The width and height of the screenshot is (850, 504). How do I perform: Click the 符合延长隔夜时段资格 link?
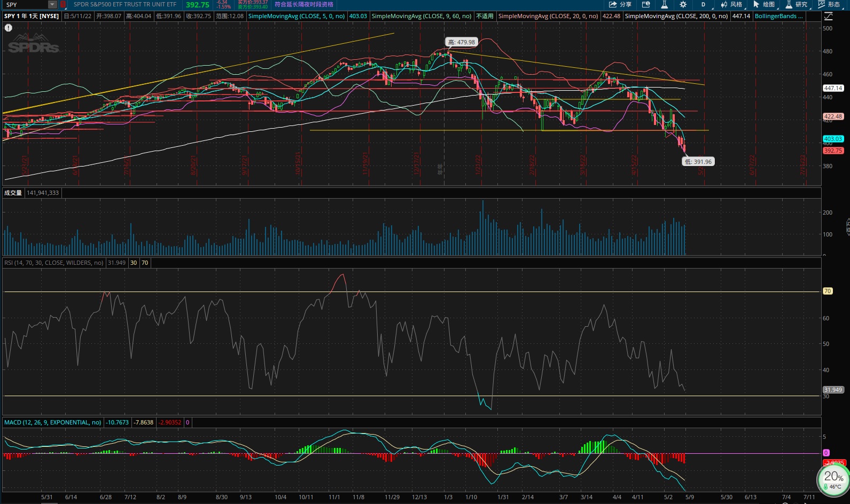pyautogui.click(x=303, y=4)
